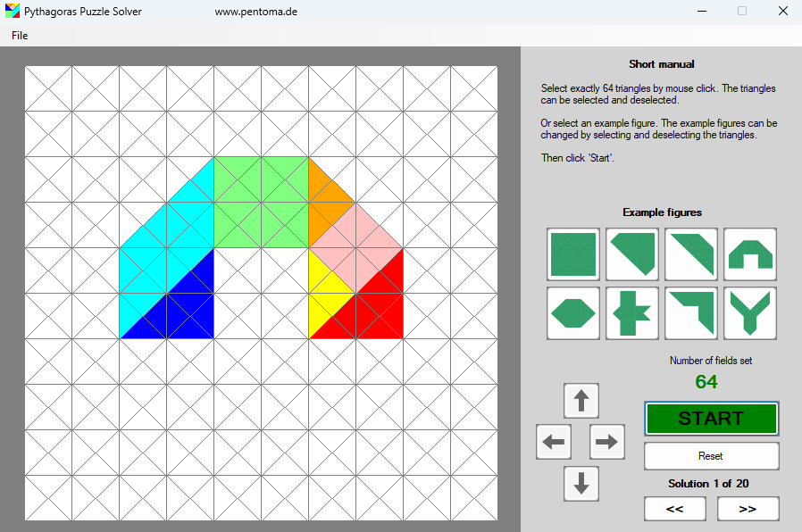Open the File menu

click(19, 35)
